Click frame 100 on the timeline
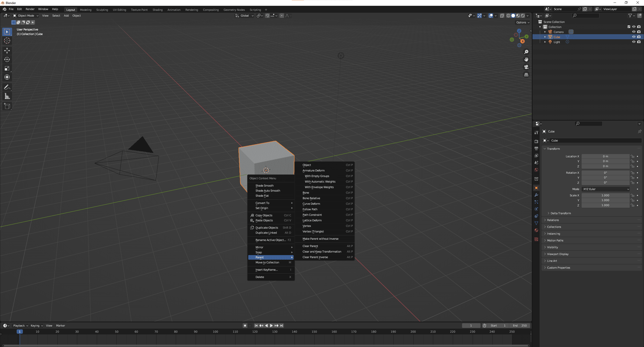Image resolution: width=644 pixels, height=347 pixels. (x=215, y=332)
